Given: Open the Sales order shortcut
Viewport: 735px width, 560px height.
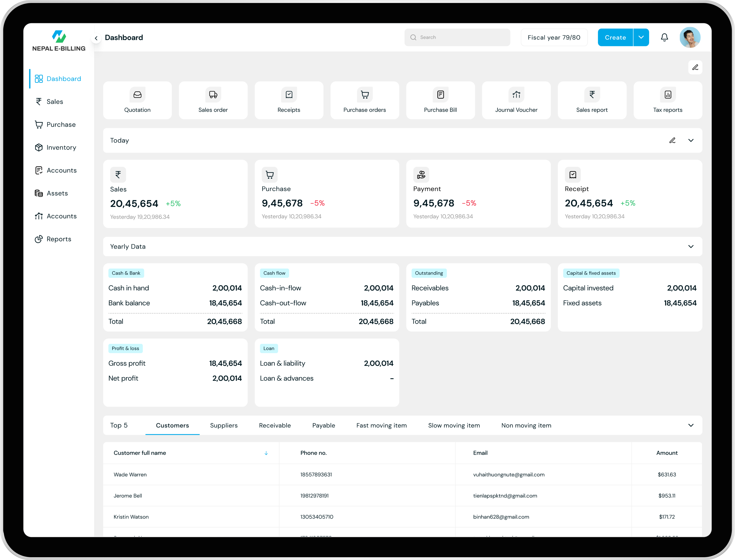Looking at the screenshot, I should [x=213, y=100].
